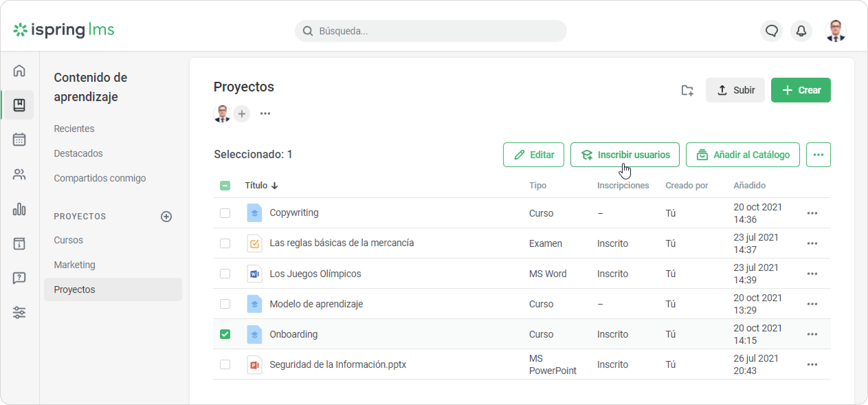868x405 pixels.
Task: Open the home icon in sidebar
Action: tap(19, 70)
